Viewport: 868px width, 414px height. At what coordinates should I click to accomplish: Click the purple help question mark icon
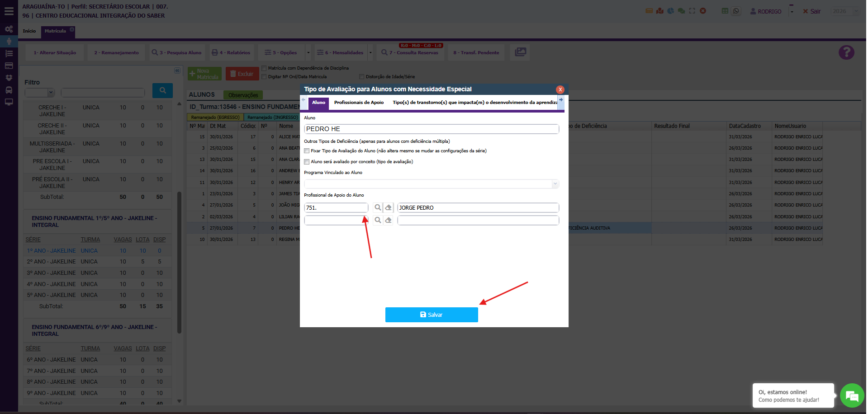point(846,52)
